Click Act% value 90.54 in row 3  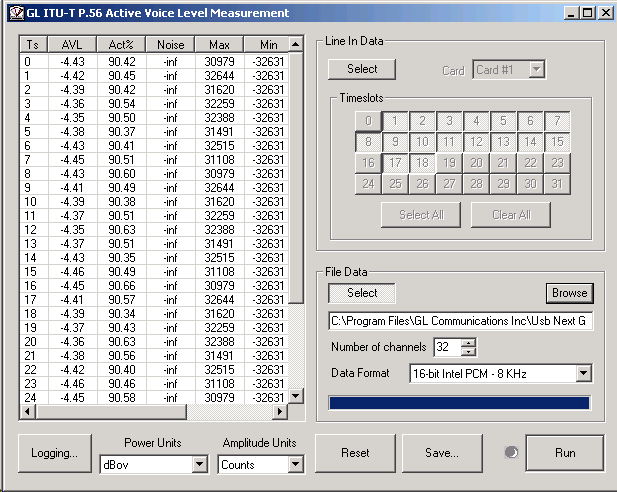tap(122, 104)
